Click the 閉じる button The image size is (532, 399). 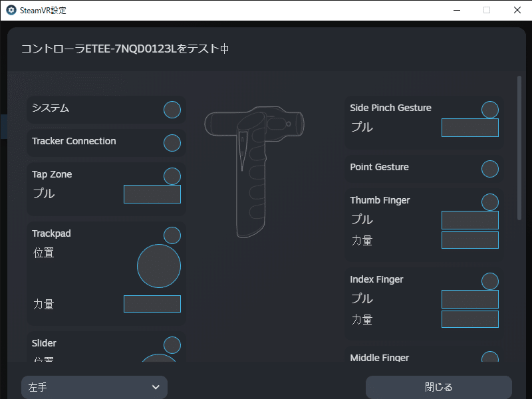coord(439,387)
